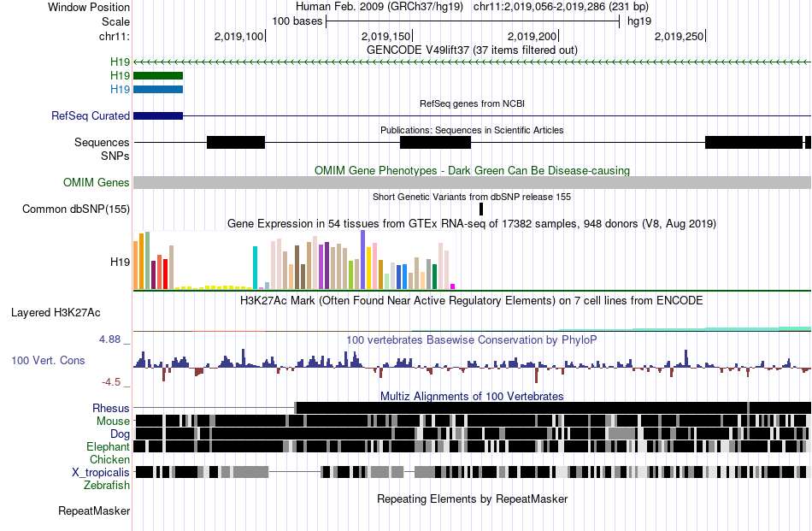Screen dimensions: 812x531
Task: Click coordinate label 2,019,100 on ruler
Action: pyautogui.click(x=238, y=37)
